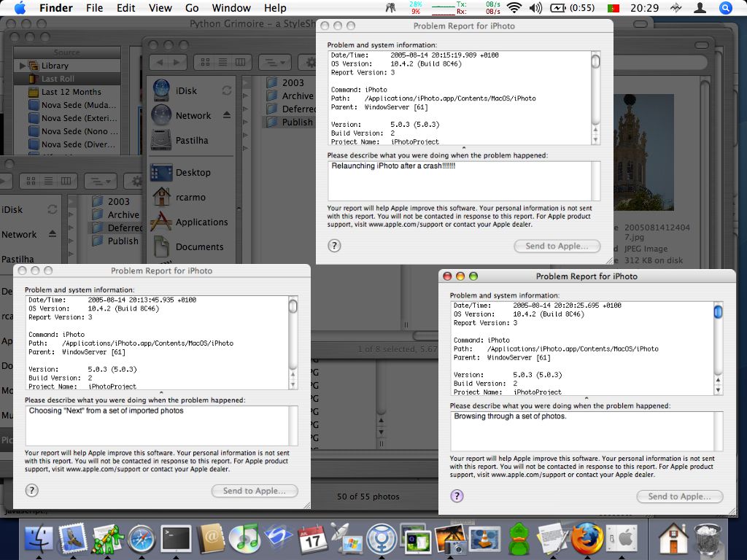The height and width of the screenshot is (560, 747).
Task: Open Finder from the Dock
Action: pos(39,539)
